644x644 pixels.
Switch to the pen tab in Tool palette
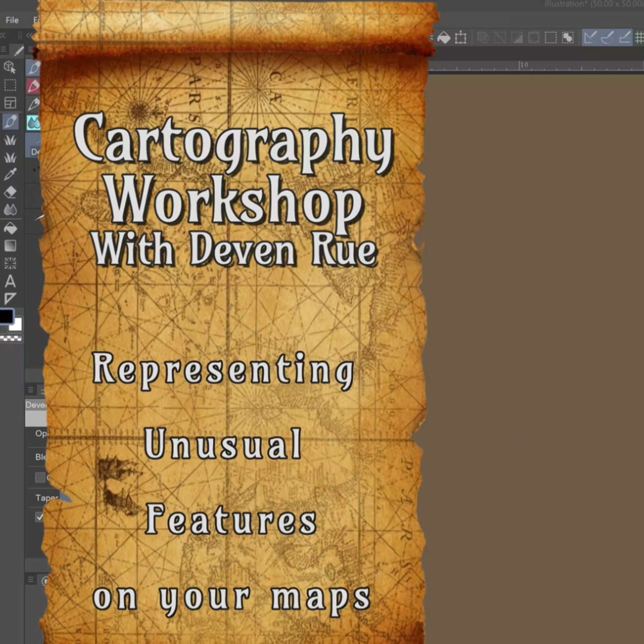[x=19, y=51]
